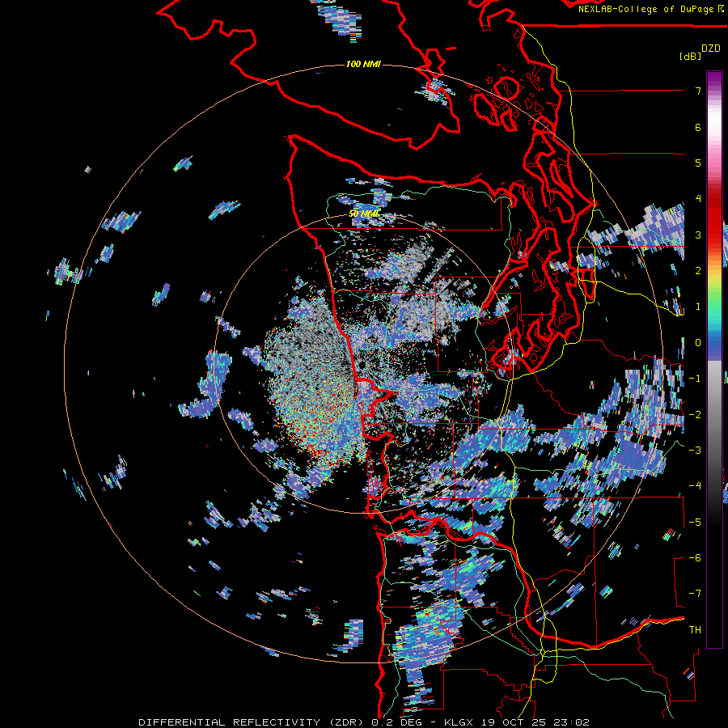Click the 6 value on color scale

(x=698, y=127)
